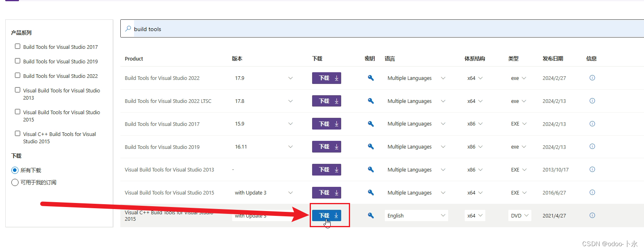
Task: Check Visual Build Tools for Visual Studio 2015
Action: coord(17,112)
